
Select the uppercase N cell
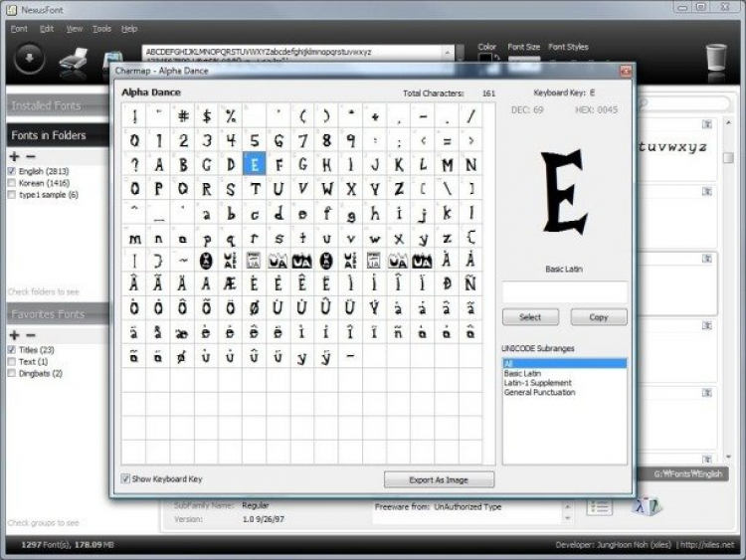tap(470, 165)
